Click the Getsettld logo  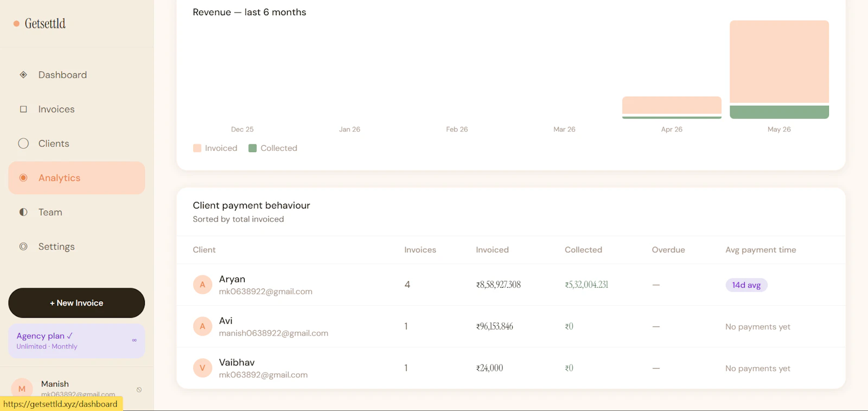pos(40,23)
